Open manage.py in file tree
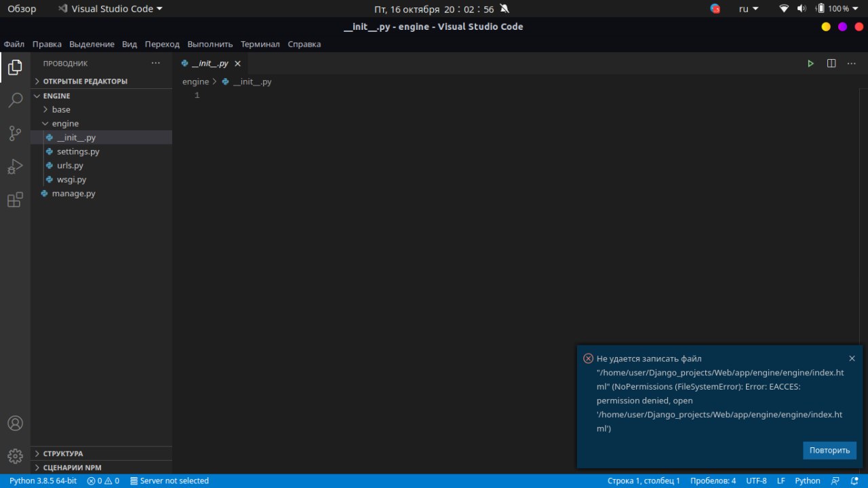The image size is (868, 488). [102, 193]
